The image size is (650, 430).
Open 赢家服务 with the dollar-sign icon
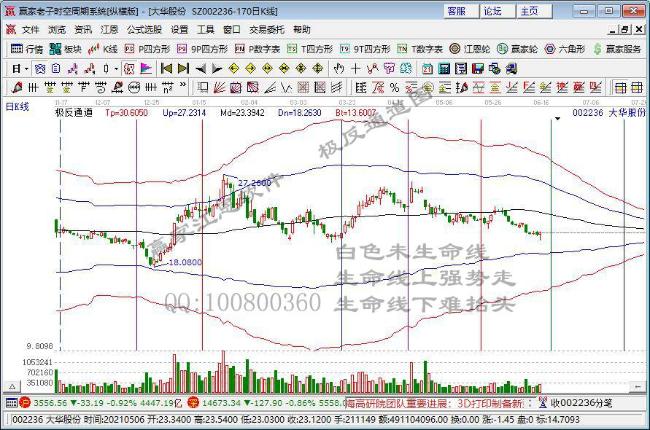(617, 49)
